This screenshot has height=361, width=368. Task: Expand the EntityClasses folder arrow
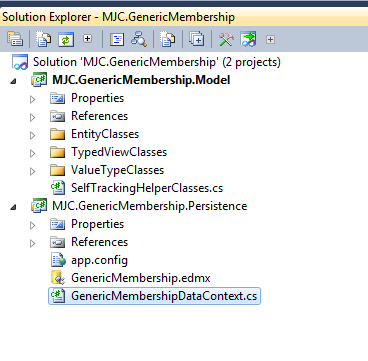[x=32, y=135]
